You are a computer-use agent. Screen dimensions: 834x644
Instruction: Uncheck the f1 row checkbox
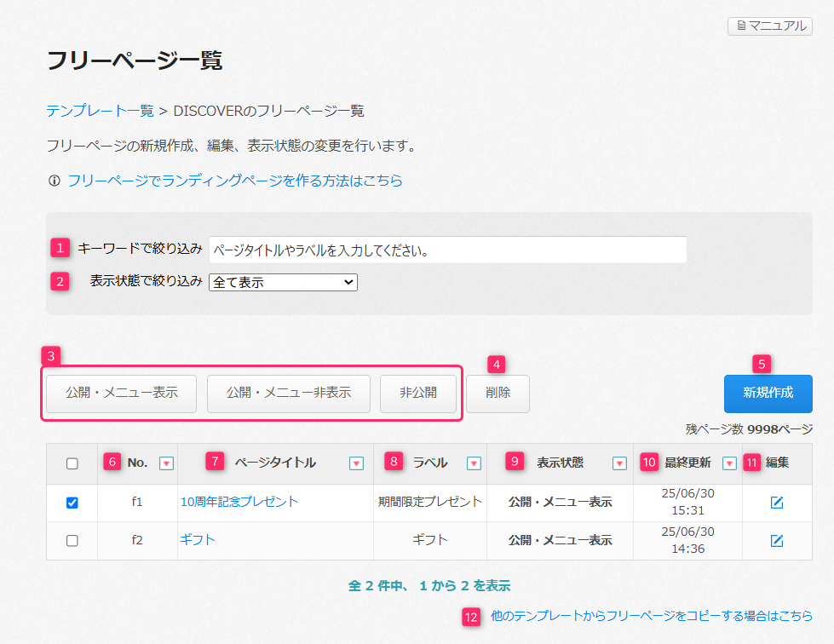[72, 503]
